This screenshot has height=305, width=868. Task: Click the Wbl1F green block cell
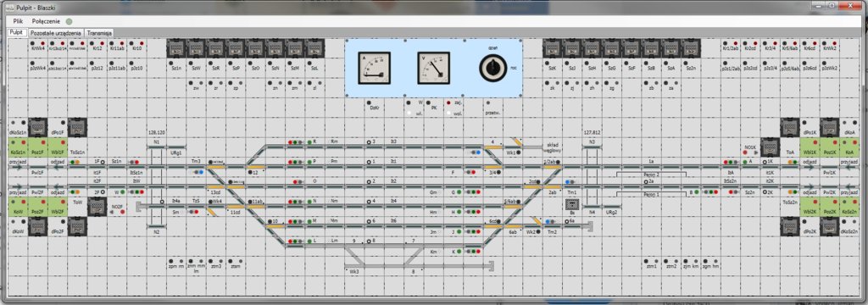58,147
